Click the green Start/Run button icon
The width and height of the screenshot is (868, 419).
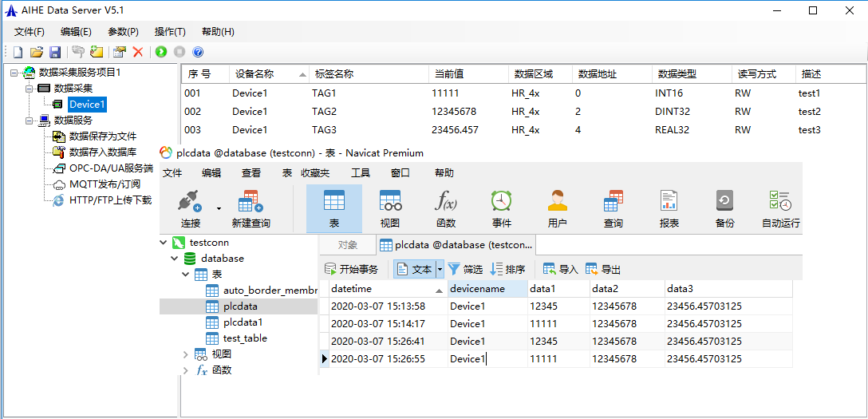(x=161, y=52)
